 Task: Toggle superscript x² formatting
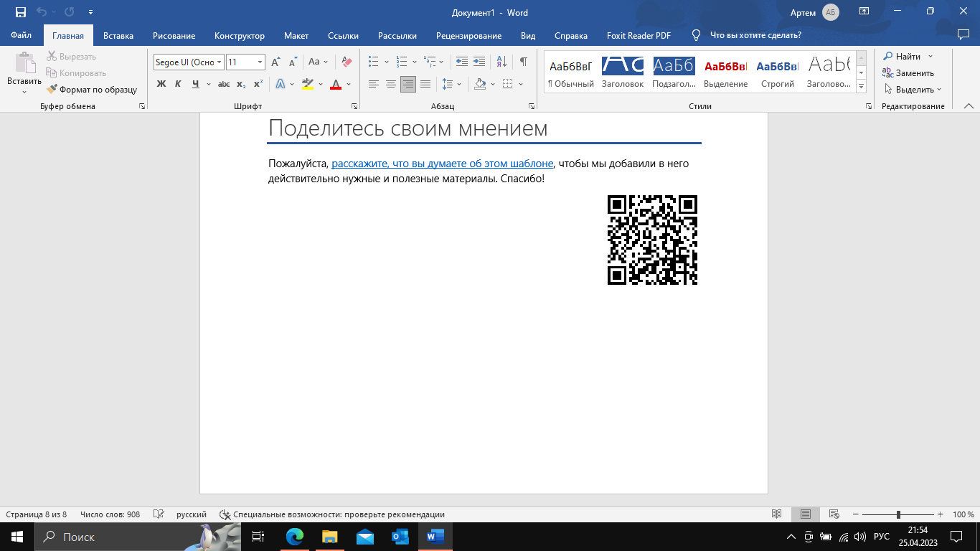pos(258,84)
